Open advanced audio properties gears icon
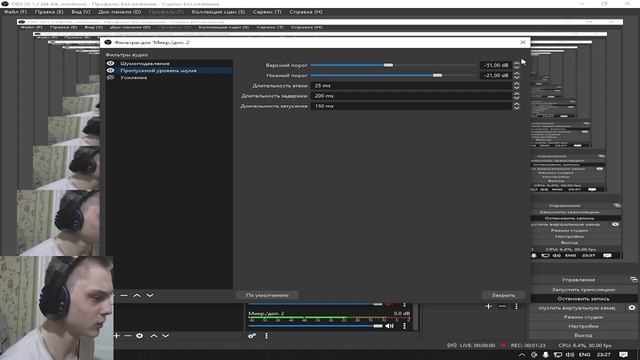Image resolution: width=640 pixels, height=360 pixels. pos(252,336)
